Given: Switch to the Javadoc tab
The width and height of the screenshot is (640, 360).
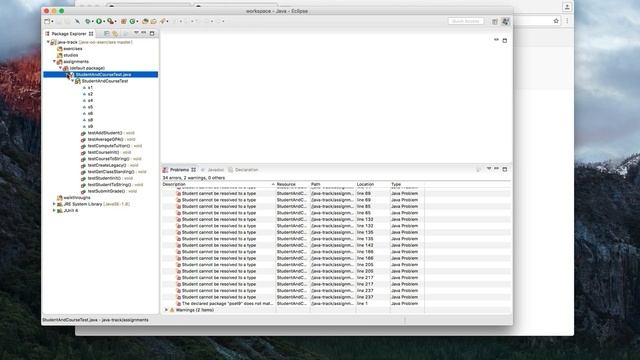Looking at the screenshot, I should [x=212, y=170].
